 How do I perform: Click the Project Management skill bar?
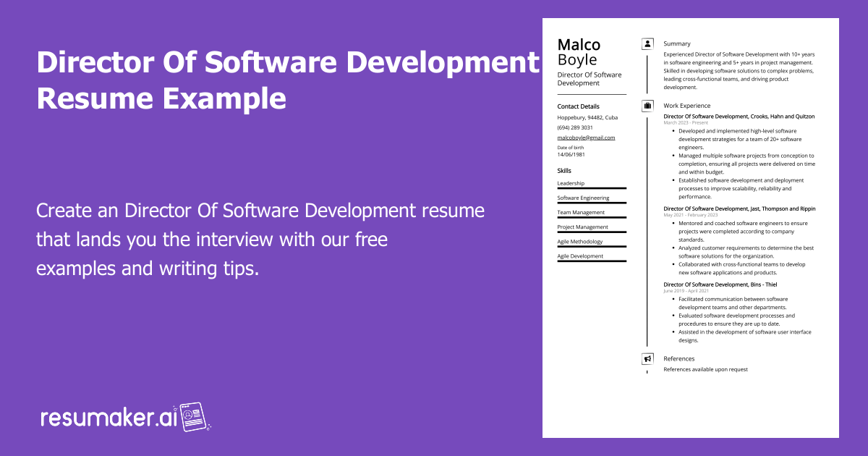591,232
